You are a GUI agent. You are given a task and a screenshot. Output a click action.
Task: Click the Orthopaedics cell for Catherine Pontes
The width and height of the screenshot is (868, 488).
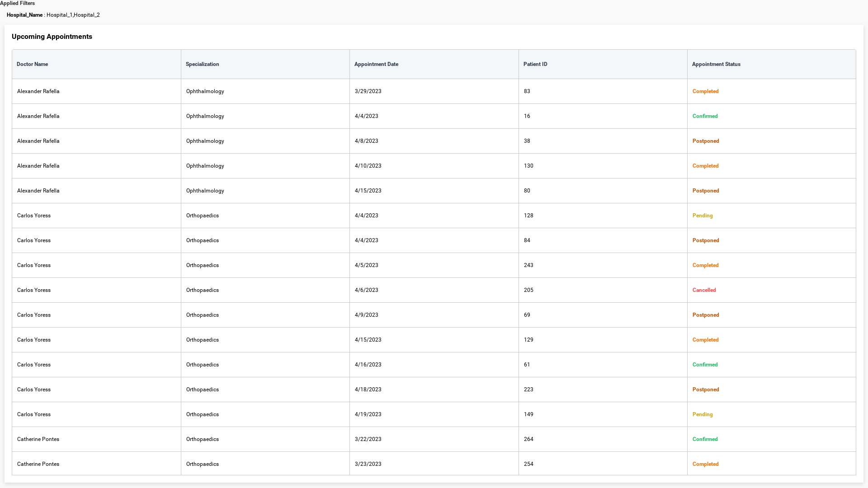(x=202, y=439)
